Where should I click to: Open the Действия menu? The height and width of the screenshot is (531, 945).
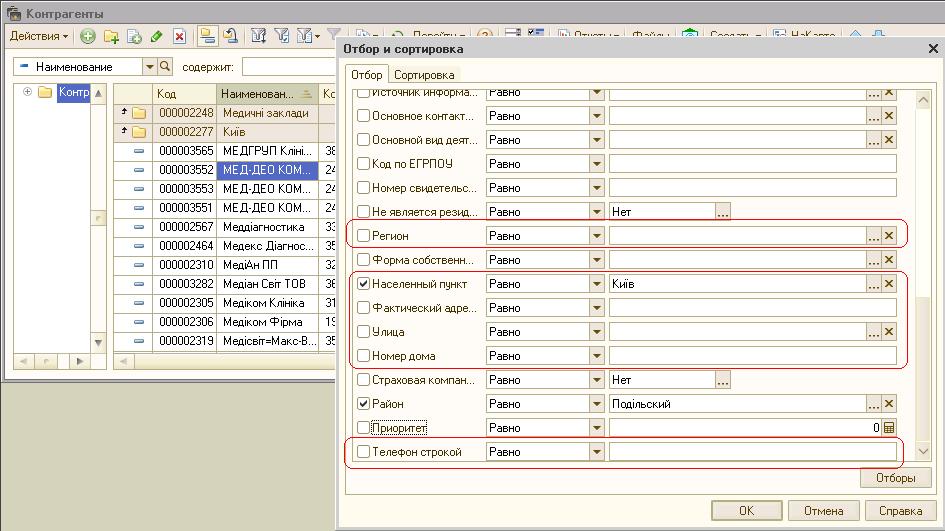pyautogui.click(x=39, y=36)
